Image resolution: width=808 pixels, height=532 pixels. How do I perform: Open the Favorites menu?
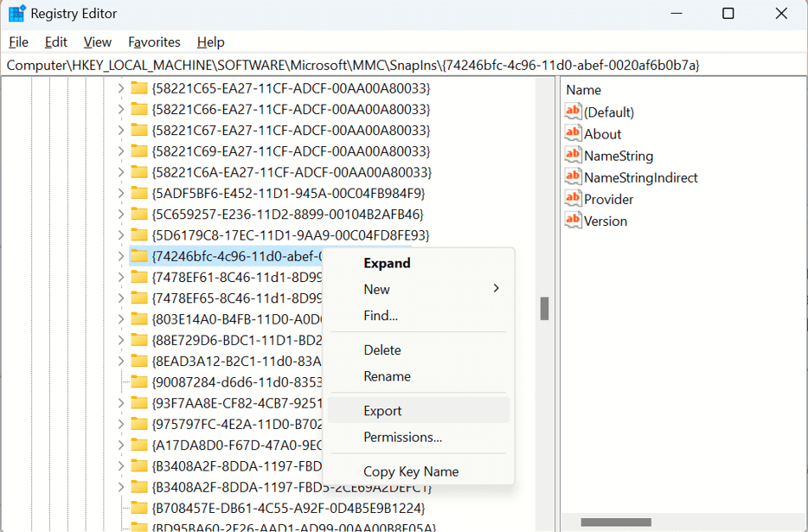point(154,42)
